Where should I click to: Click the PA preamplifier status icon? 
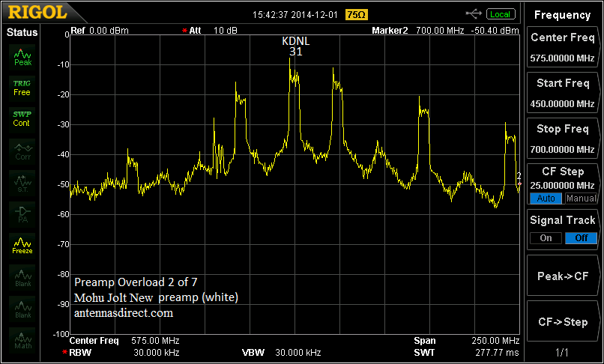22,214
